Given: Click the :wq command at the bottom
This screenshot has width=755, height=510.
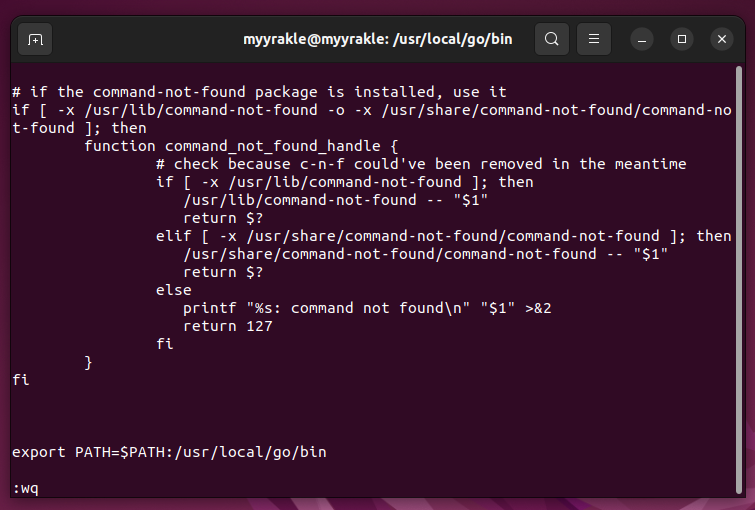Looking at the screenshot, I should pyautogui.click(x=26, y=488).
